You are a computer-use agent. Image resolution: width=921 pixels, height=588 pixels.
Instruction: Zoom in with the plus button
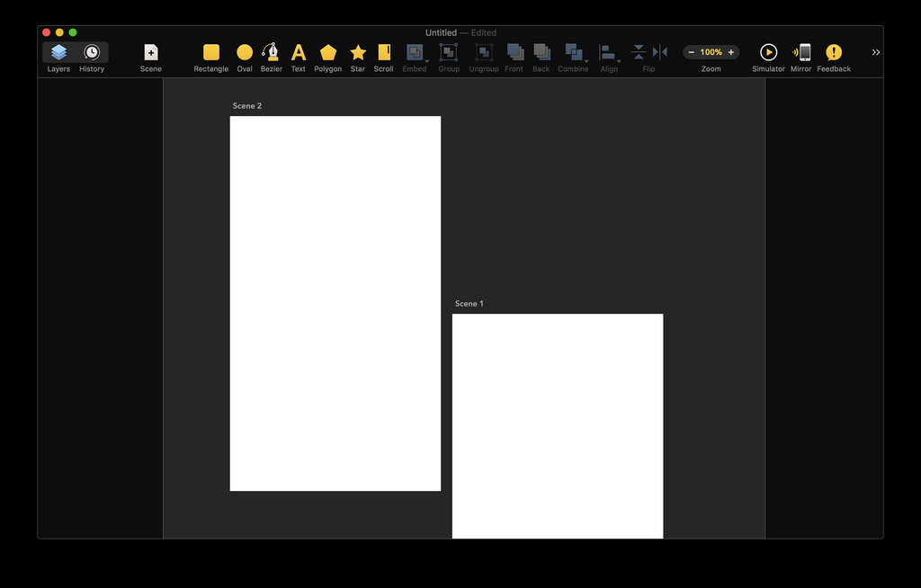(x=731, y=53)
